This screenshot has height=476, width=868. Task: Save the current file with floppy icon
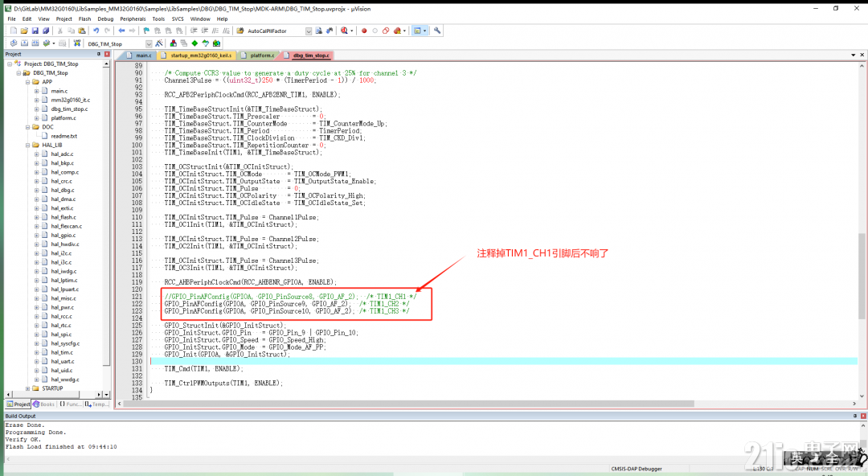pyautogui.click(x=35, y=31)
